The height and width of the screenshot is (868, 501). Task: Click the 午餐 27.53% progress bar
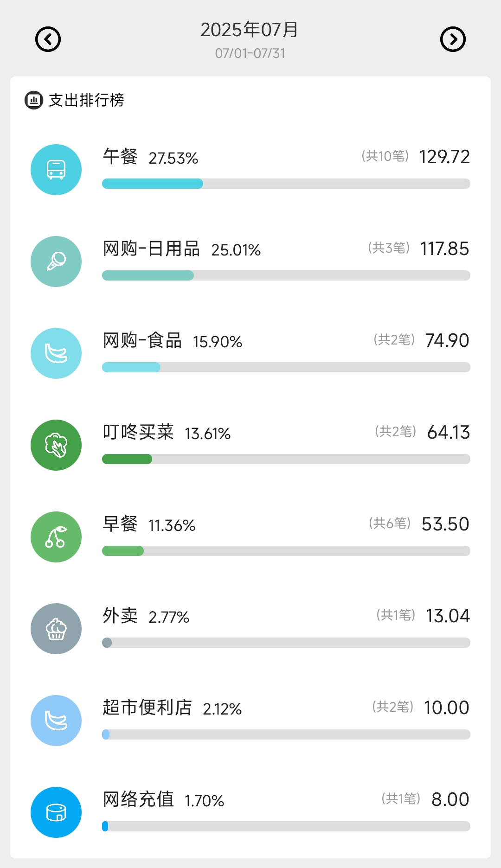click(286, 184)
